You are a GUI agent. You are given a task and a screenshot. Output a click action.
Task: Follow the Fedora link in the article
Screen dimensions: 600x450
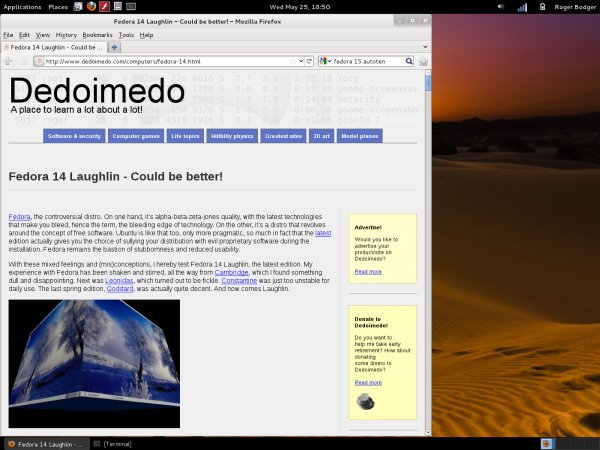point(19,217)
